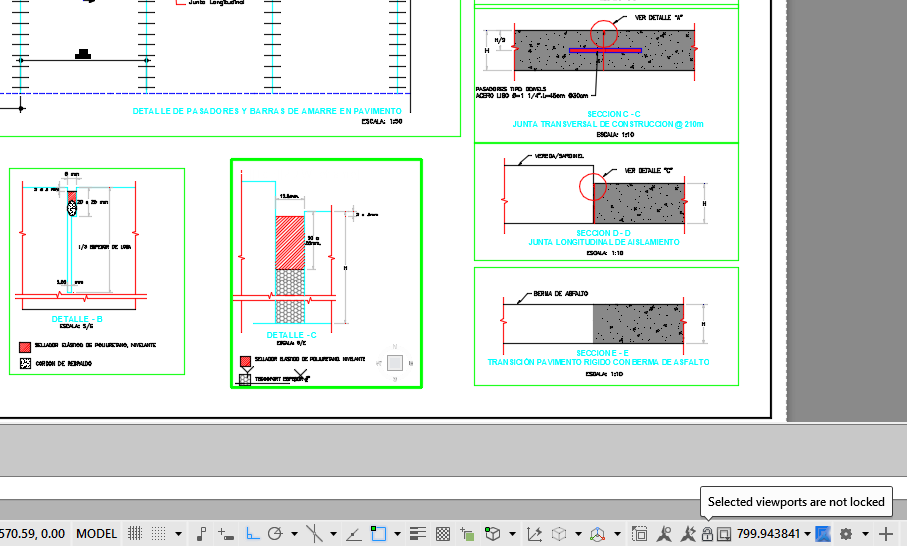Screen dimensions: 907x546
Task: Click the ViewCube top face
Action: [395, 363]
